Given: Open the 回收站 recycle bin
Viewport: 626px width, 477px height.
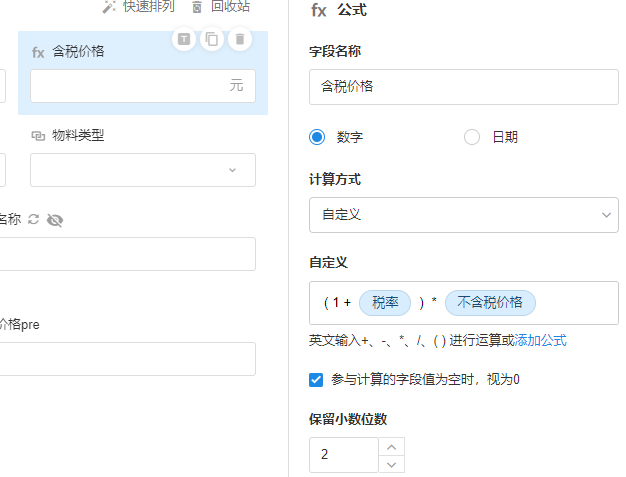Looking at the screenshot, I should click(221, 6).
